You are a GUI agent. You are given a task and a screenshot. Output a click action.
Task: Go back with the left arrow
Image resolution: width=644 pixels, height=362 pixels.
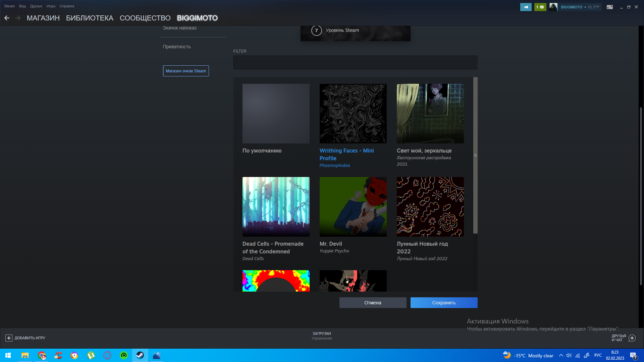(7, 18)
